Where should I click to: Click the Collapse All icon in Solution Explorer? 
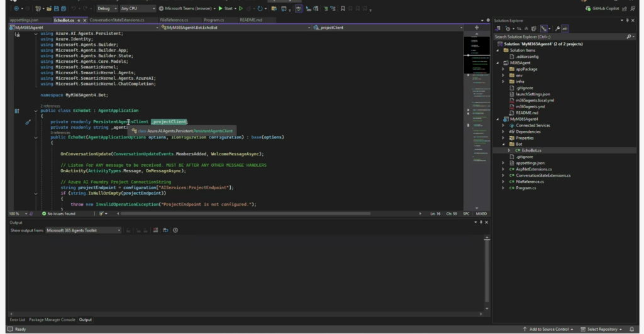point(526,29)
